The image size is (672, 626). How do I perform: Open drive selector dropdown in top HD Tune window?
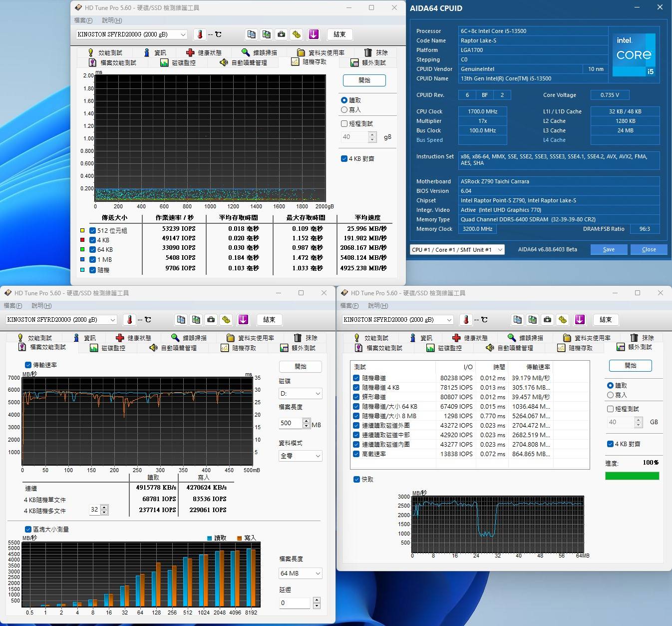point(132,34)
